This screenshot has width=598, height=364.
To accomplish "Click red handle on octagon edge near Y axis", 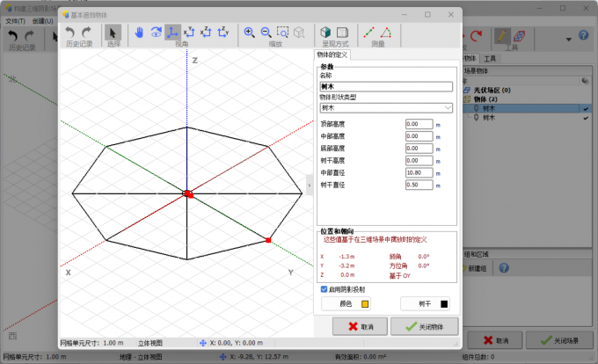I will [268, 240].
